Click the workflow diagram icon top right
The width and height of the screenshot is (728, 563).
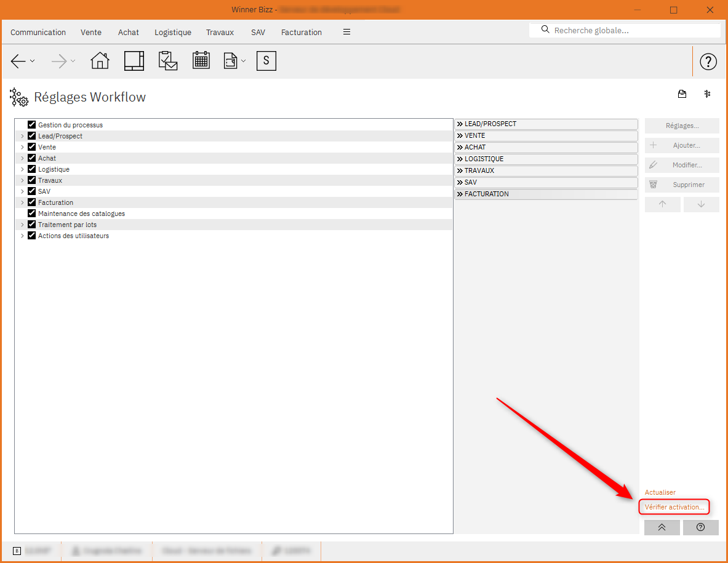coord(707,94)
